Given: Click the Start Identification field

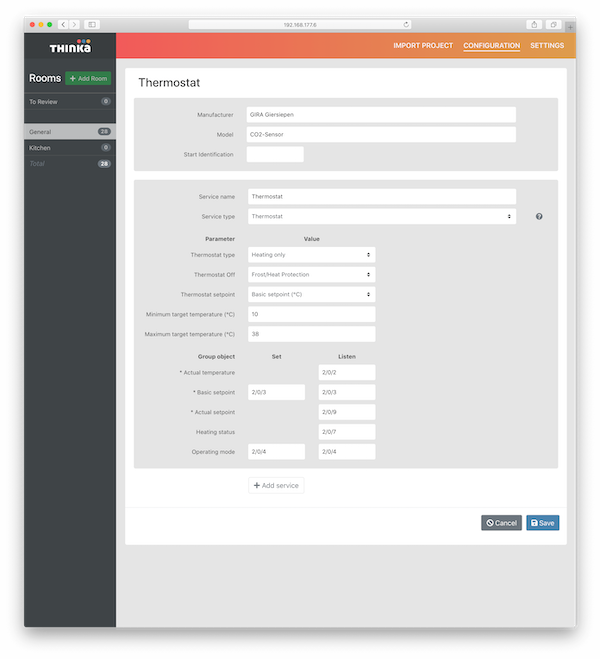Looking at the screenshot, I should point(275,154).
